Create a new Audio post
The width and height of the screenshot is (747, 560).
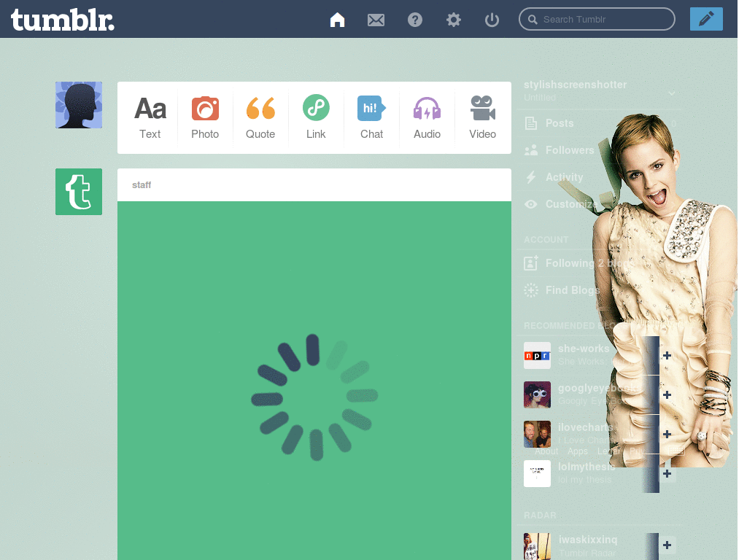(427, 117)
